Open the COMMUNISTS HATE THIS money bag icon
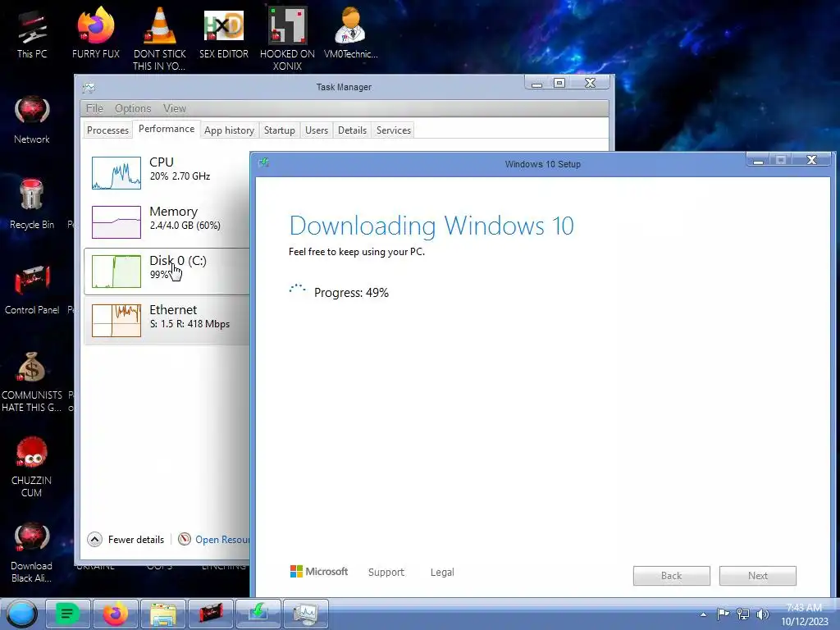 [32, 382]
